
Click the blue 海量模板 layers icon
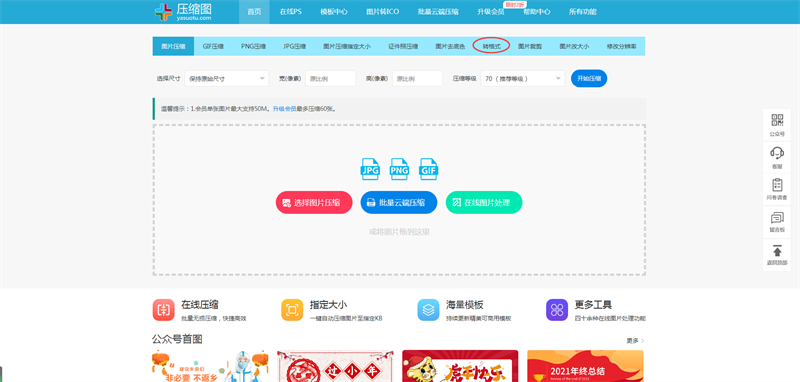pos(428,310)
